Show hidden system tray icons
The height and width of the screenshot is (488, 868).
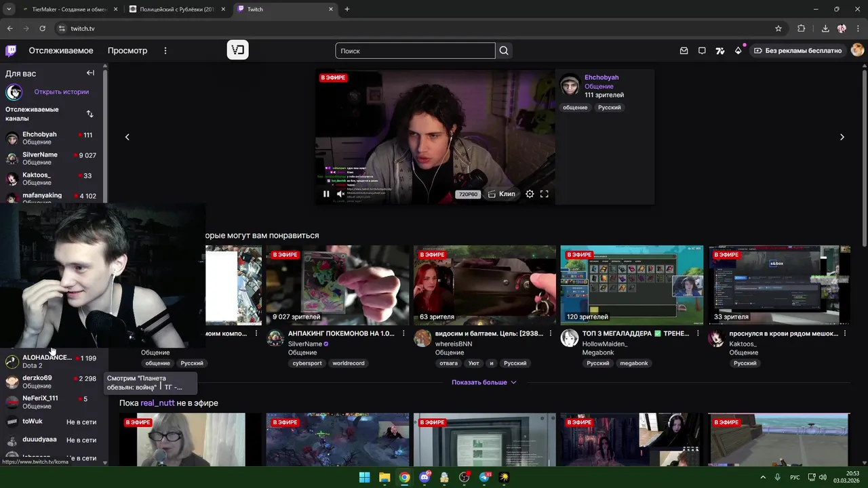763,477
